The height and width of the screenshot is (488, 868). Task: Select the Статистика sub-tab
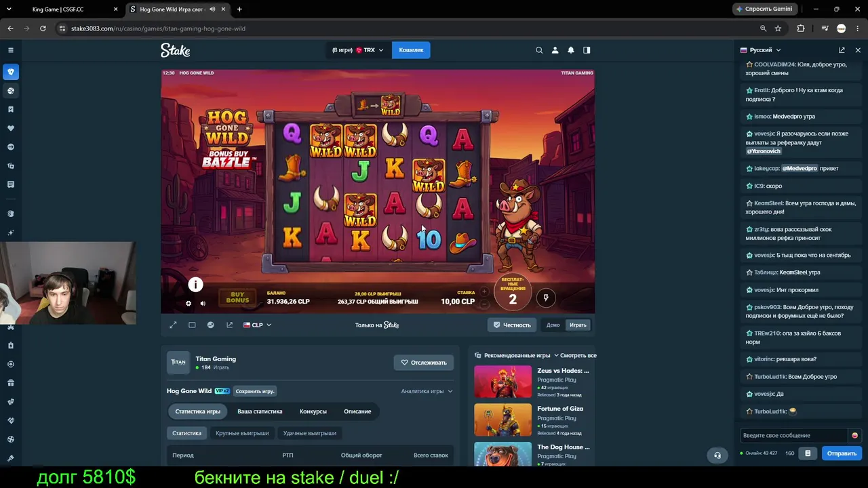tap(186, 433)
